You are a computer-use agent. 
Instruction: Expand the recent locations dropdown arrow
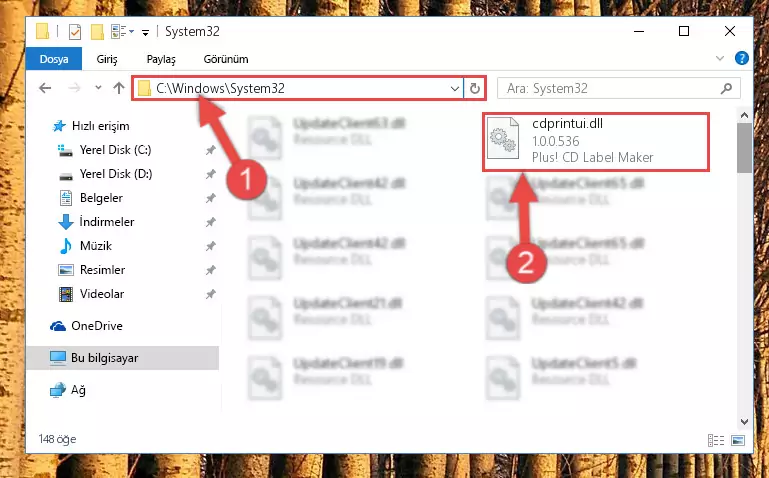point(98,88)
